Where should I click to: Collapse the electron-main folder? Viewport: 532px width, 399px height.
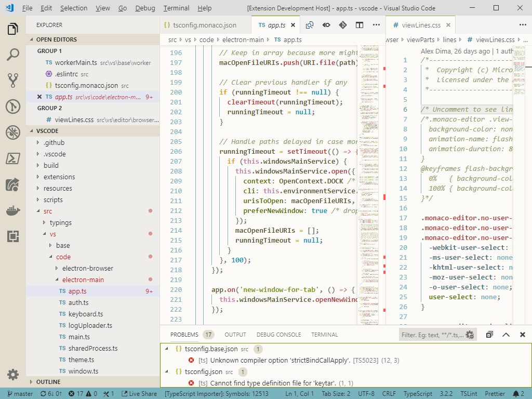click(83, 280)
